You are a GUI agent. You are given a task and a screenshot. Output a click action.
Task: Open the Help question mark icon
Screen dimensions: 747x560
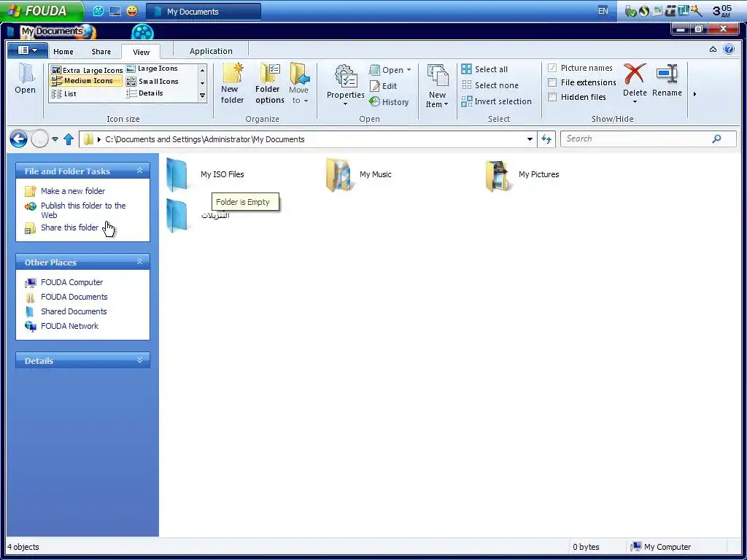729,49
